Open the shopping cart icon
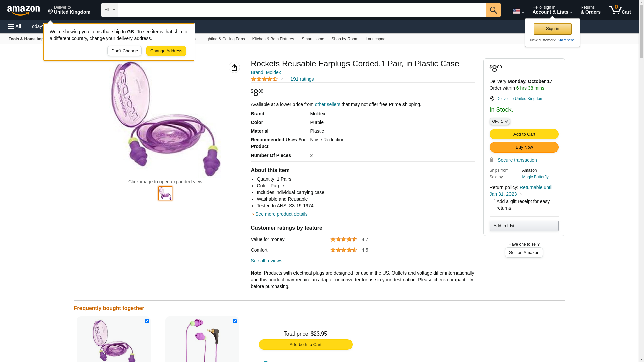Screen dimensions: 644x362 tap(620, 10)
